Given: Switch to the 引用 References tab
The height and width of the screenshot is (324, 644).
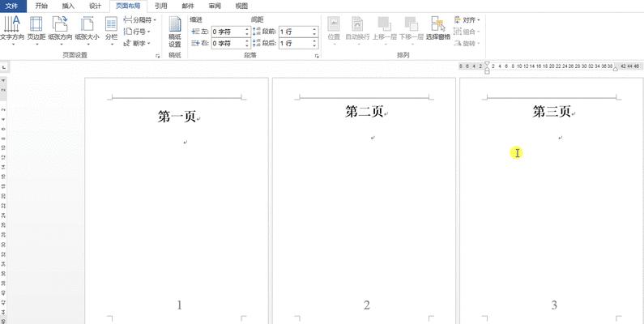Looking at the screenshot, I should pyautogui.click(x=161, y=6).
